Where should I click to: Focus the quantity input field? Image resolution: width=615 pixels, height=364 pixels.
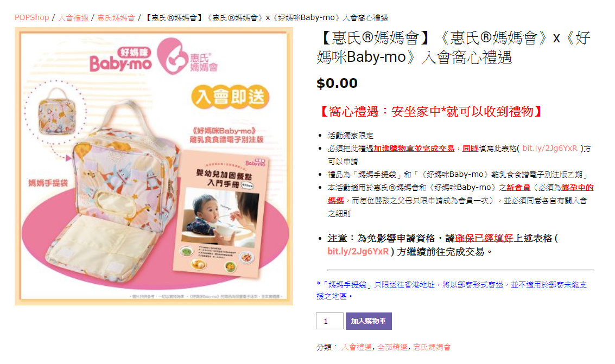(x=329, y=321)
